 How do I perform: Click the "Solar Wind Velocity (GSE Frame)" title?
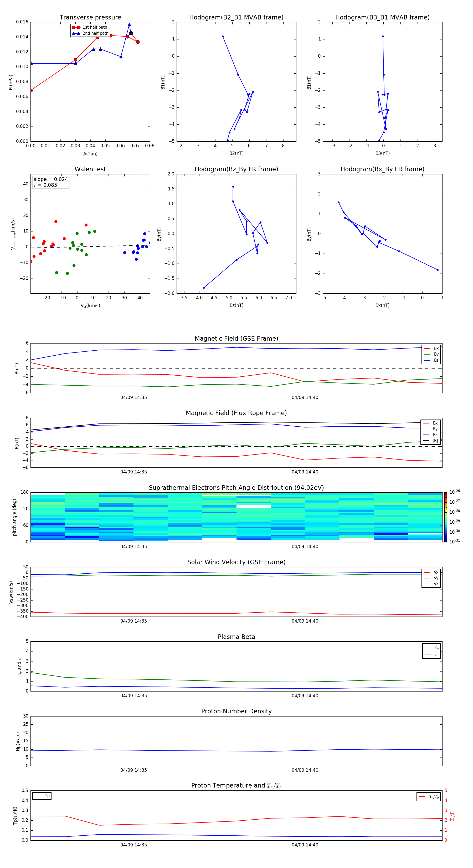point(236,562)
